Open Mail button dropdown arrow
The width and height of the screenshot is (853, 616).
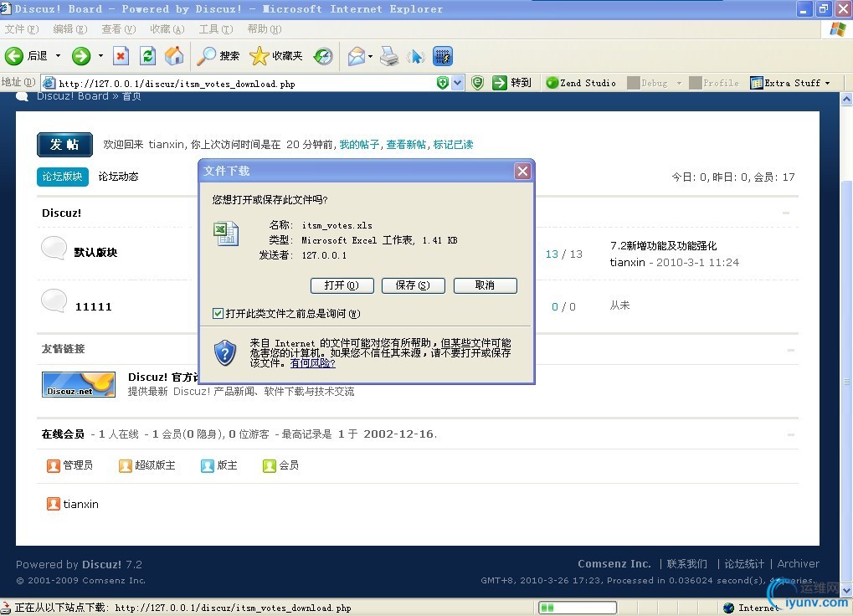(x=371, y=56)
